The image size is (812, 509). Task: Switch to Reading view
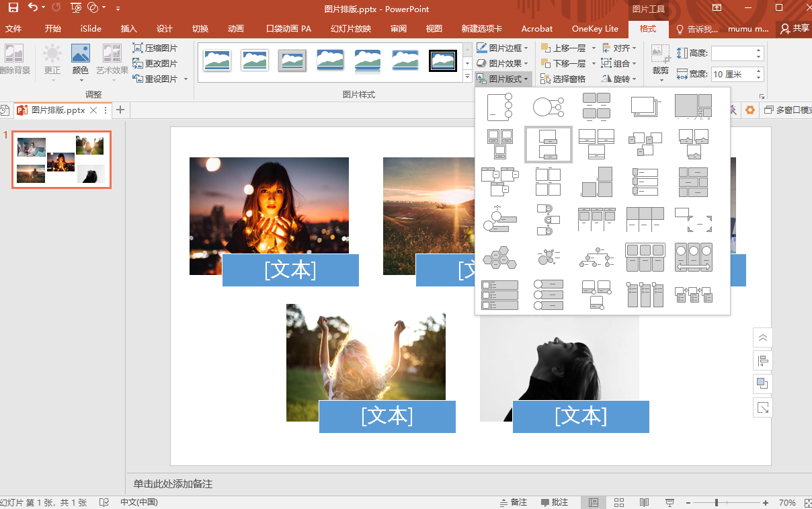(644, 502)
